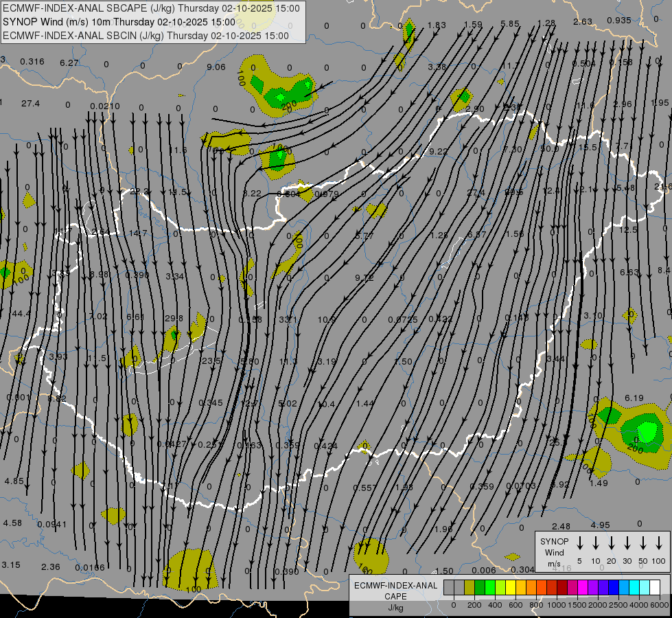Select the pure yellow CAPE legend swatch
672x618 pixels.
point(511,588)
